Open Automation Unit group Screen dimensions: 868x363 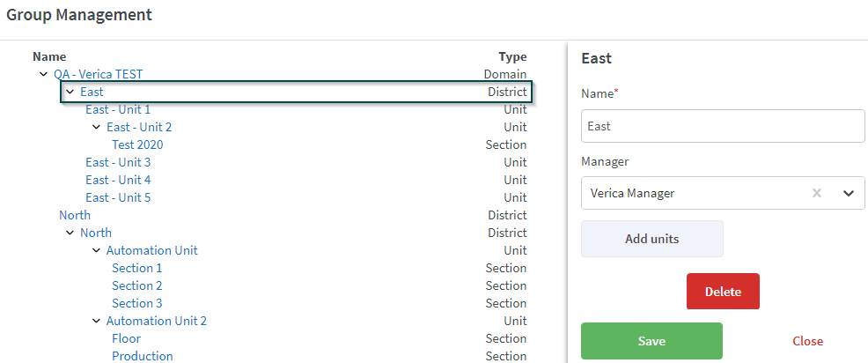[151, 250]
